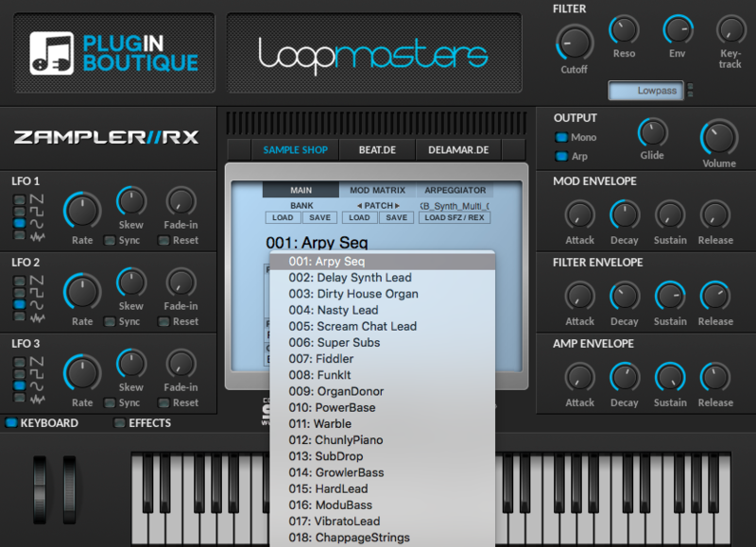
Task: Click PATCH SAVE button
Action: coord(396,218)
